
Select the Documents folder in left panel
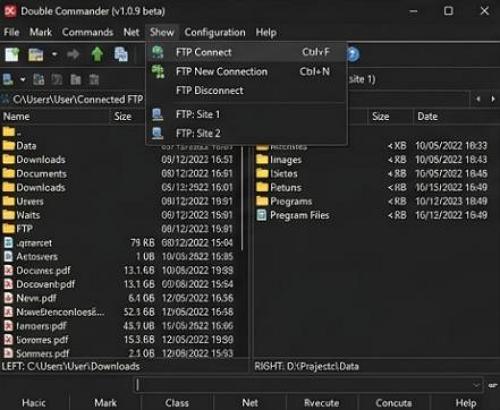click(x=41, y=174)
